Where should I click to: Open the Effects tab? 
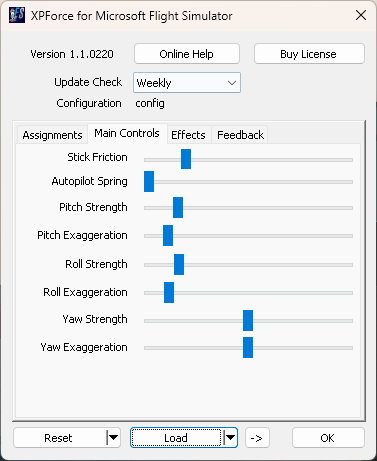click(188, 135)
